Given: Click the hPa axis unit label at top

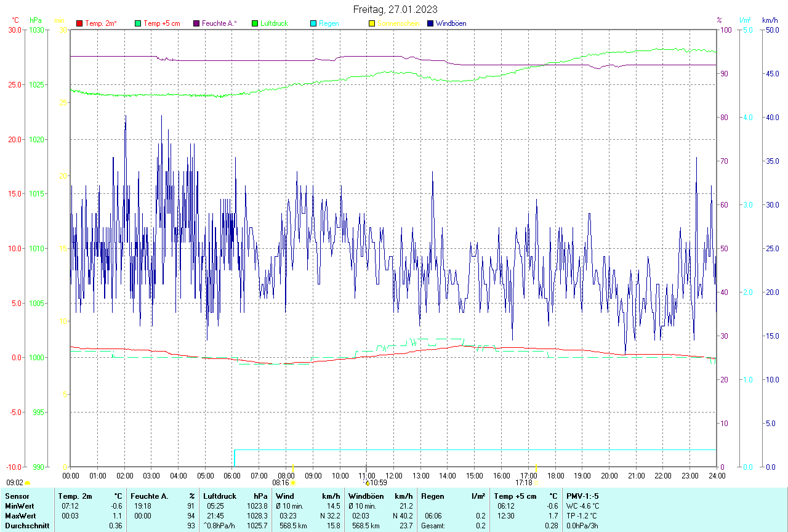Looking at the screenshot, I should coord(36,20).
